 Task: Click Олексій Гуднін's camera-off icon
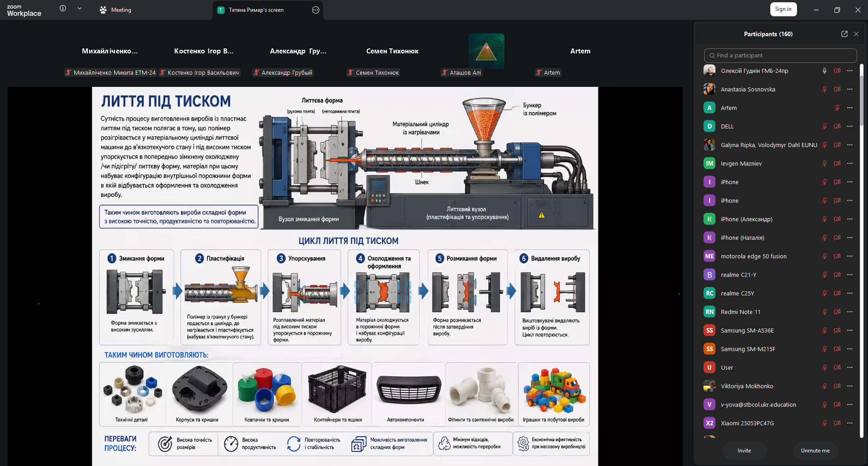pyautogui.click(x=837, y=71)
